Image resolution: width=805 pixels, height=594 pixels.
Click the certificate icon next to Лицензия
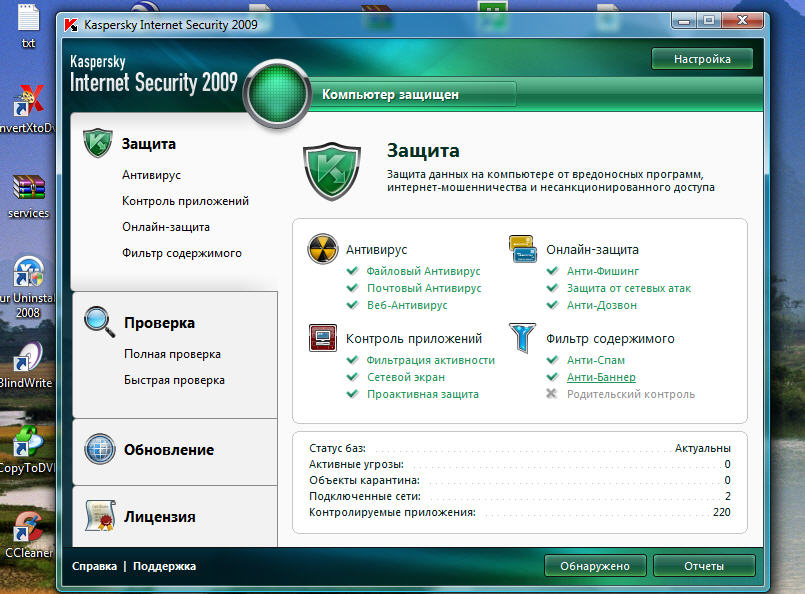click(100, 515)
